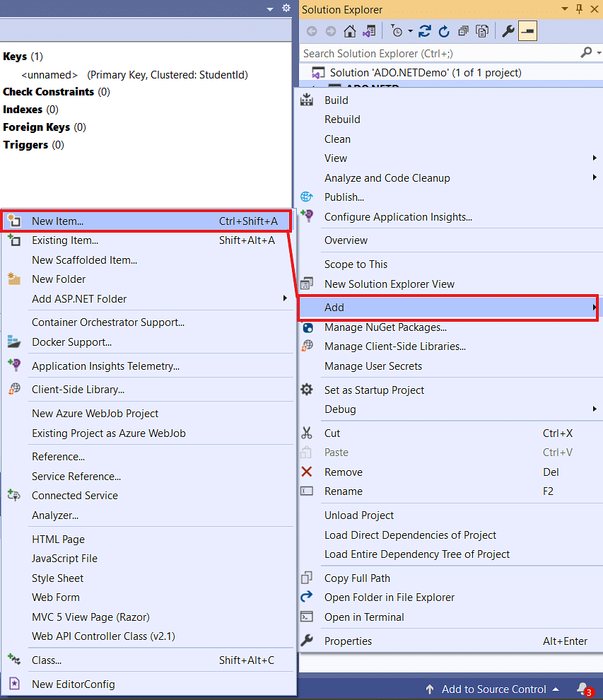This screenshot has height=700, width=603.
Task: Click the Refresh icon in Solution Explorer
Action: [x=444, y=31]
